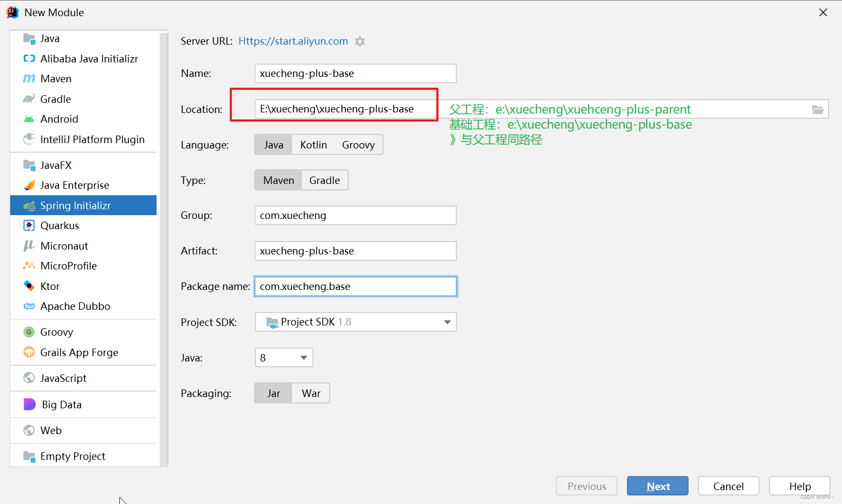This screenshot has width=842, height=504.
Task: Select Micronaut generator label in list
Action: [64, 246]
